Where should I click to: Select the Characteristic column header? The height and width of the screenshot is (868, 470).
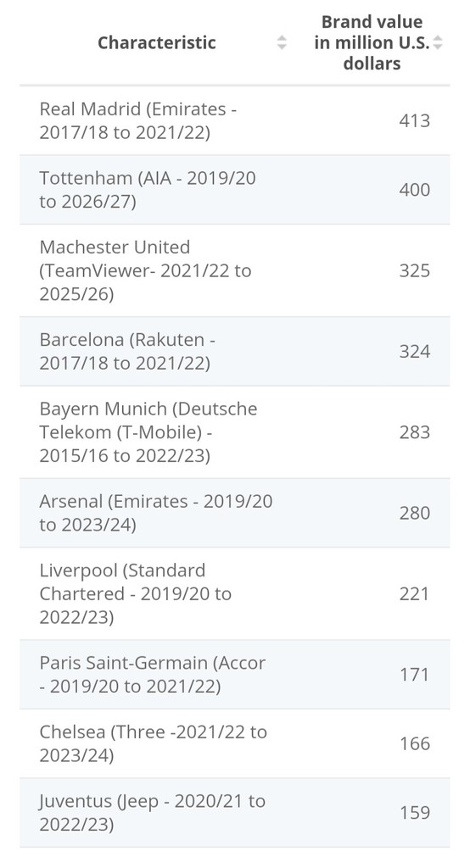157,42
